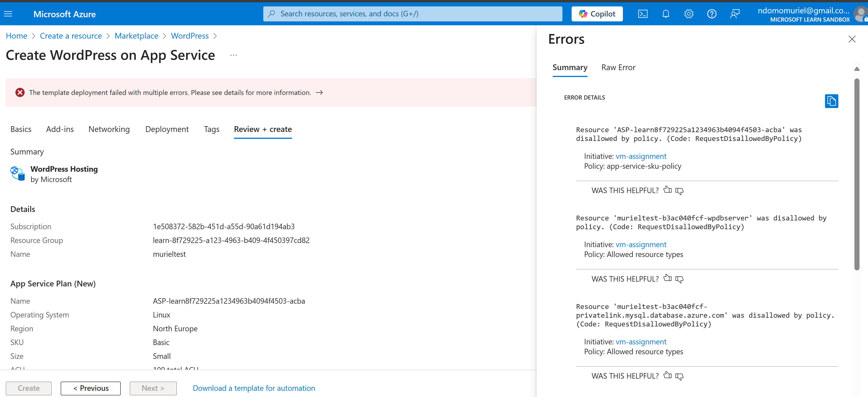Image resolution: width=868 pixels, height=397 pixels.
Task: Go to the Tags tab
Action: pyautogui.click(x=212, y=129)
